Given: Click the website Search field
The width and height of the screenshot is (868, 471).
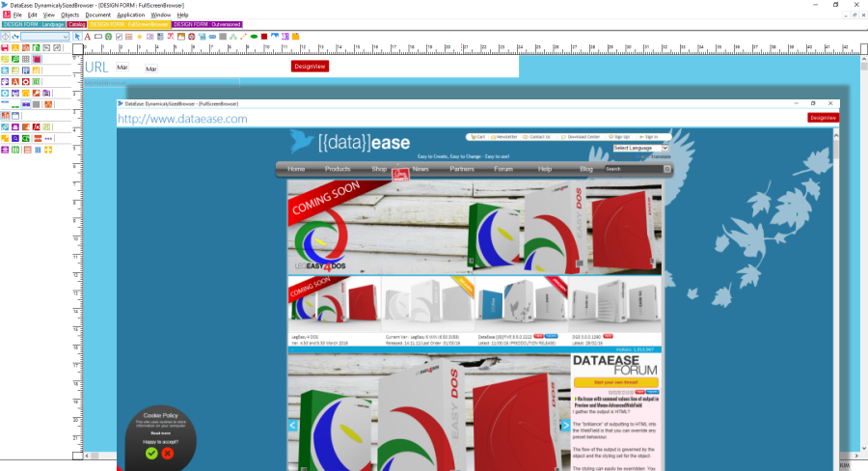Looking at the screenshot, I should point(634,169).
